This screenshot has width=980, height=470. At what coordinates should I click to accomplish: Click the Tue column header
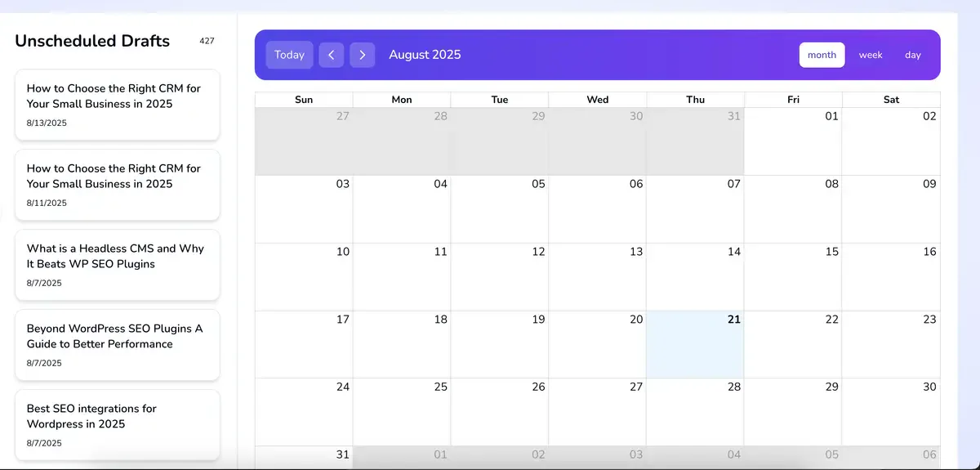click(500, 100)
